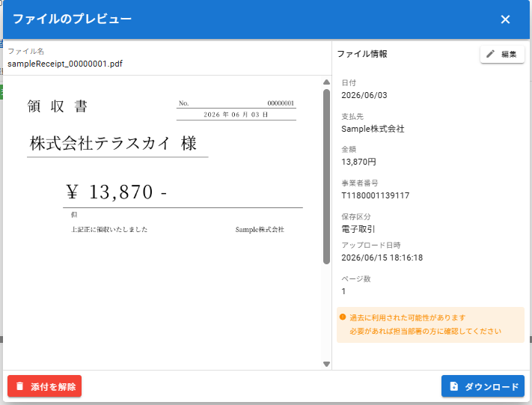Click the date value 2026/06/03

364,95
